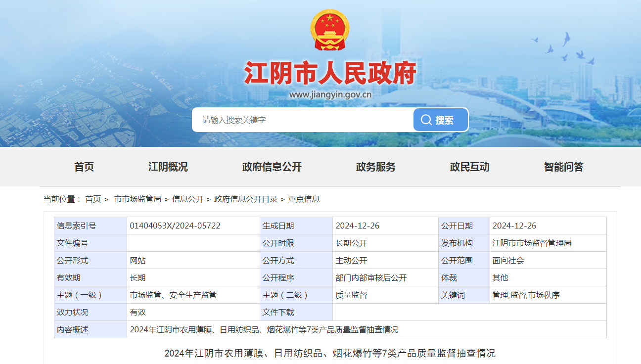Open the 政民互动 navigation menu
Viewport: 641px width, 364px height.
click(x=470, y=167)
